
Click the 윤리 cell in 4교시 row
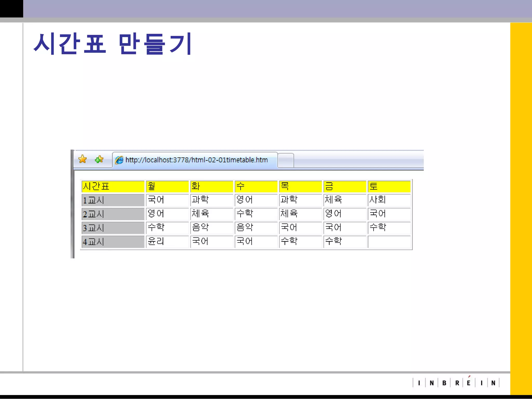click(x=167, y=242)
